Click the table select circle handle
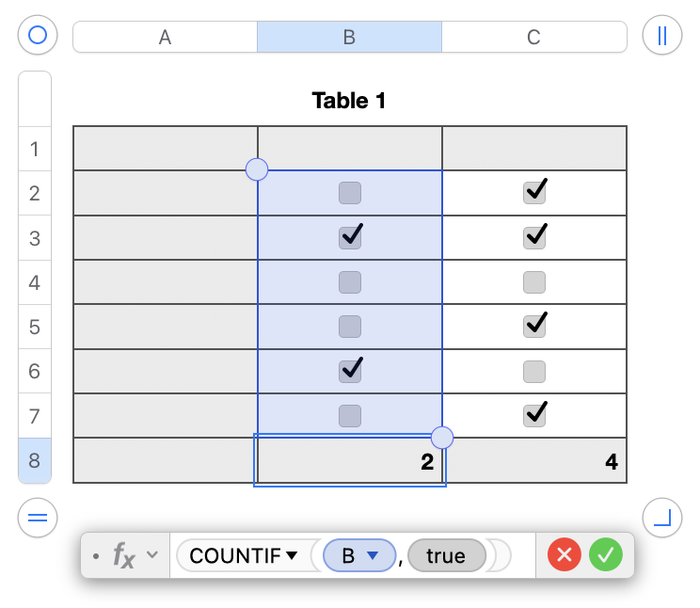This screenshot has height=608, width=700. click(x=38, y=36)
